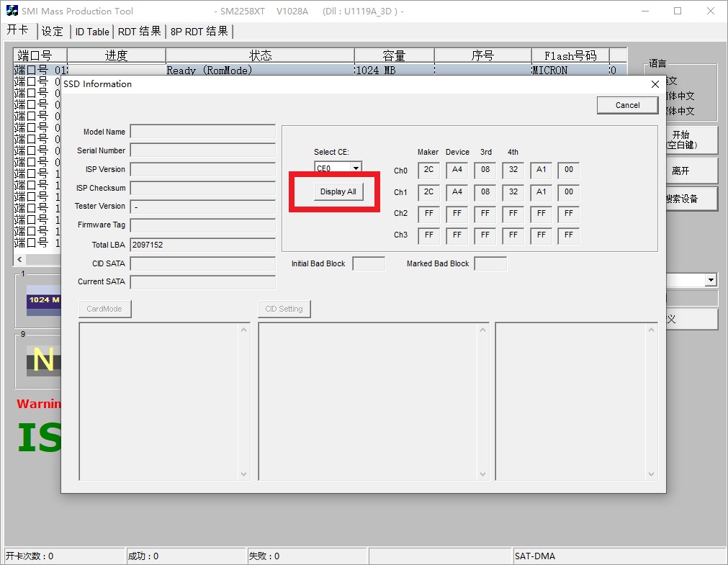The width and height of the screenshot is (728, 565).
Task: Click the Cancel button
Action: coord(627,105)
